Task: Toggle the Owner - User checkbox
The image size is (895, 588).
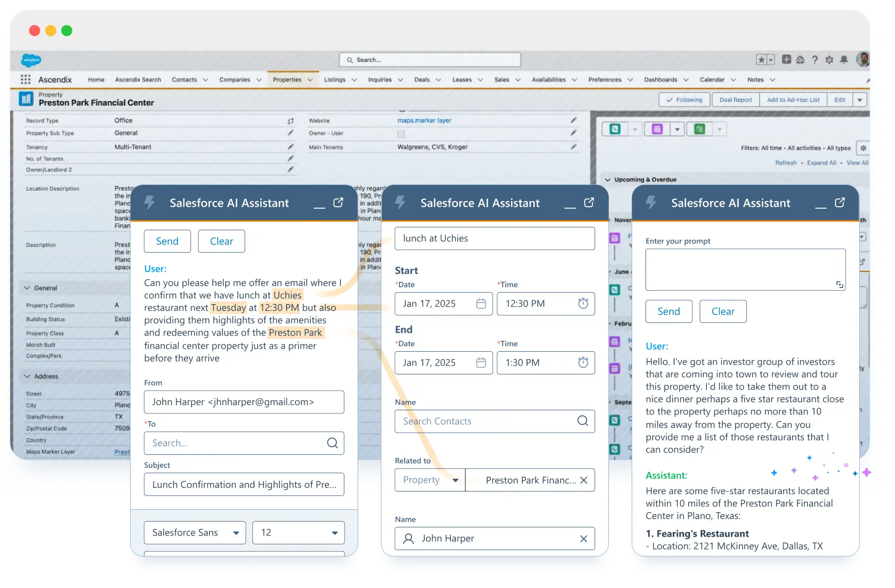Action: (x=401, y=134)
